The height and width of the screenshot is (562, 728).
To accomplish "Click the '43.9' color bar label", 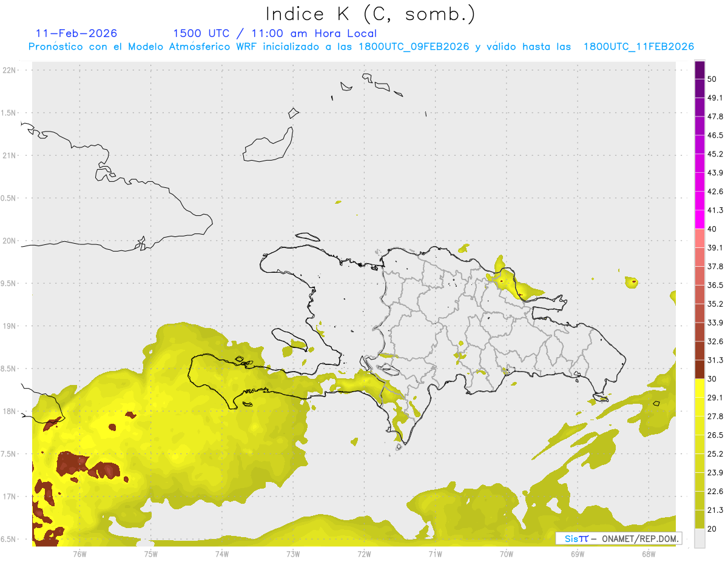I will tap(716, 173).
